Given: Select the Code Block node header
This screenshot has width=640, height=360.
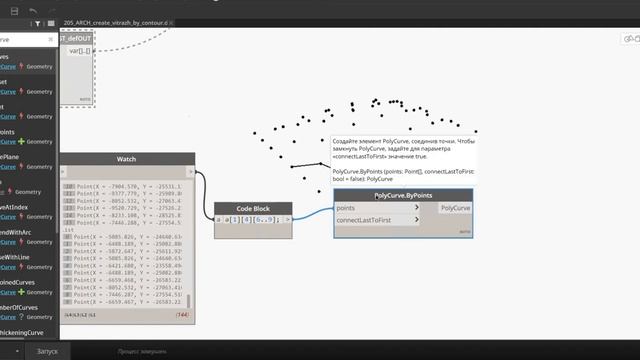Looking at the screenshot, I should click(253, 209).
